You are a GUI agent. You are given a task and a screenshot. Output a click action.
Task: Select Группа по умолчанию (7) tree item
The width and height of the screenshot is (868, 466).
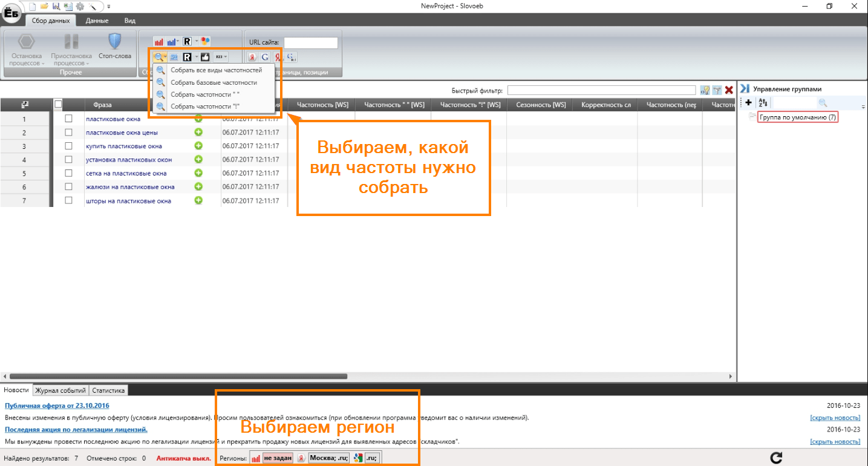click(798, 117)
